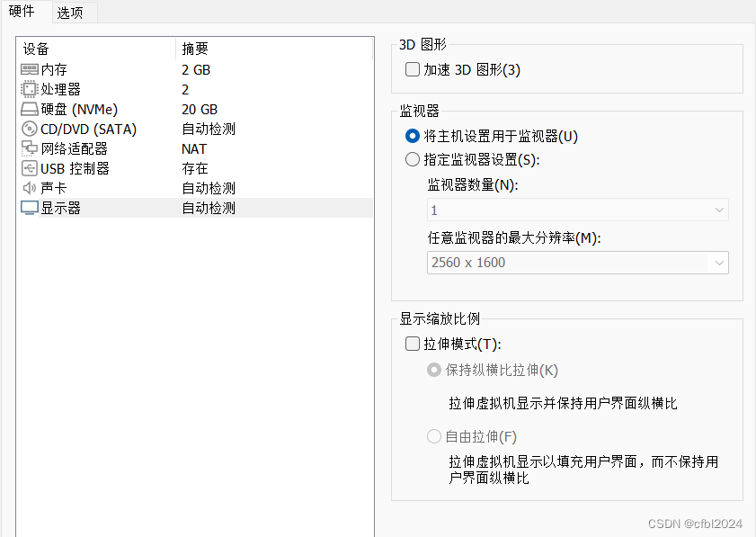Image resolution: width=756 pixels, height=537 pixels.
Task: Click the 显示器 row label
Action: pos(61,208)
